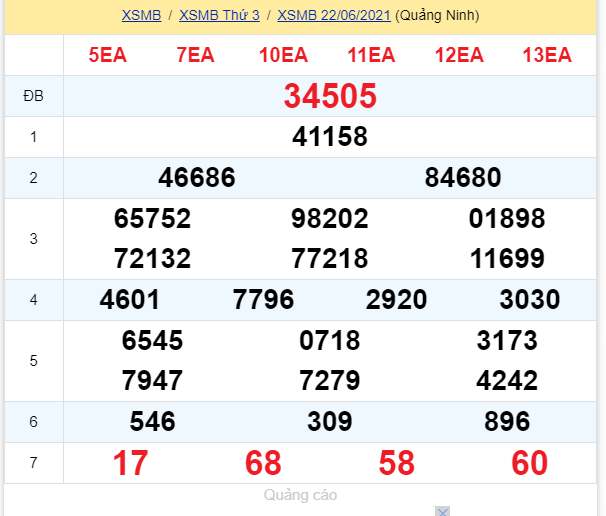Click fourth prize number 7796
This screenshot has width=606, height=516.
(x=264, y=300)
